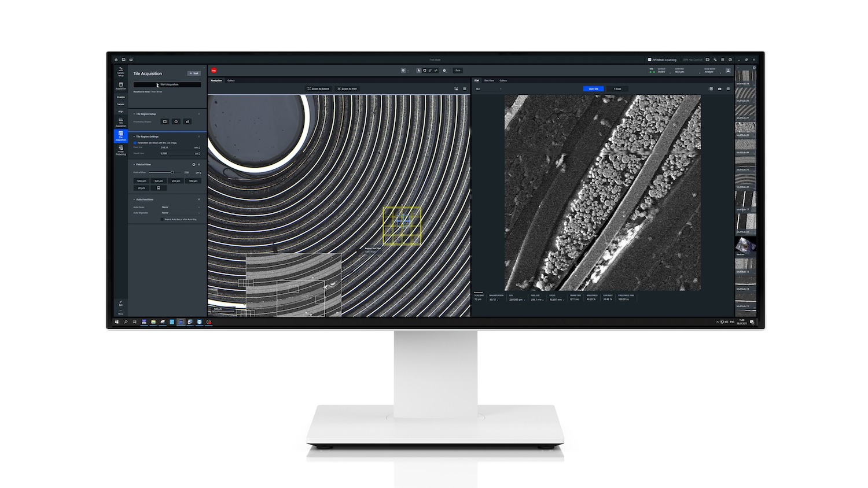Adjust the Field of View slider handle
Screen dimensions: 868x488
(172, 172)
